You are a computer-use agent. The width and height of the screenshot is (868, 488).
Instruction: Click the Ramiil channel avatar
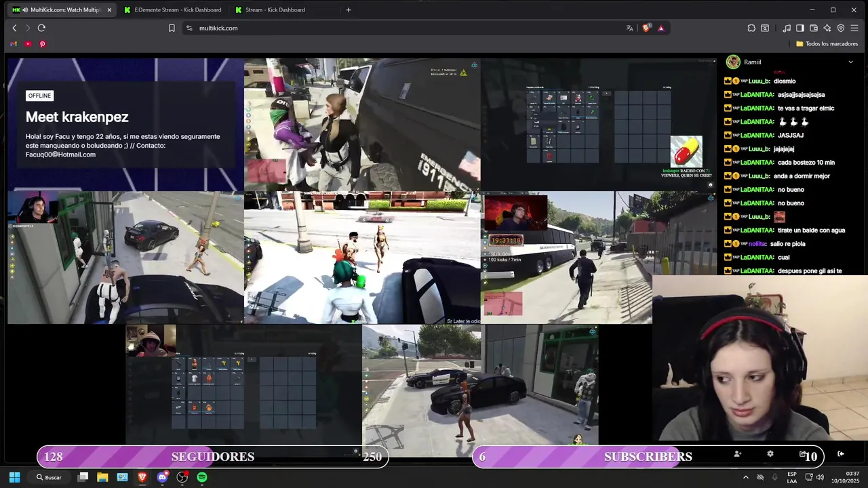pyautogui.click(x=733, y=62)
